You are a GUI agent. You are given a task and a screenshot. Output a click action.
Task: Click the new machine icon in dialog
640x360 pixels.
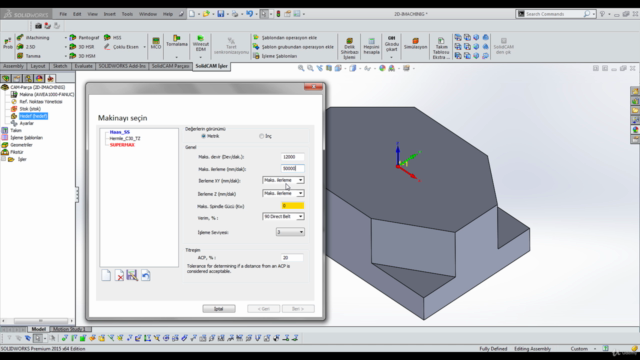(106, 275)
